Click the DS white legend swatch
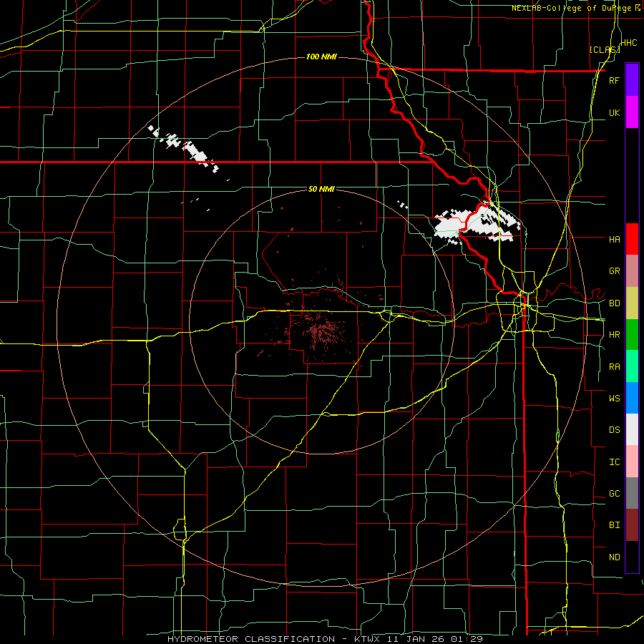This screenshot has width=644, height=644. tap(632, 429)
